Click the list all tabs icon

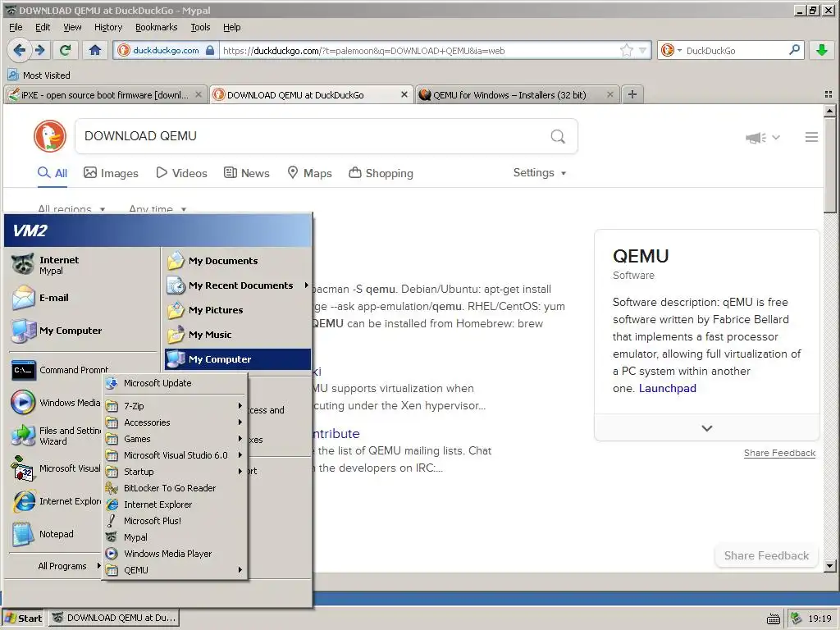(829, 94)
